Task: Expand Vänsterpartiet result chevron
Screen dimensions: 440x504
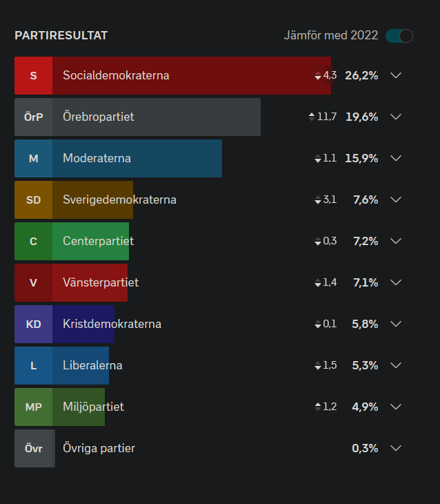Action: [396, 283]
